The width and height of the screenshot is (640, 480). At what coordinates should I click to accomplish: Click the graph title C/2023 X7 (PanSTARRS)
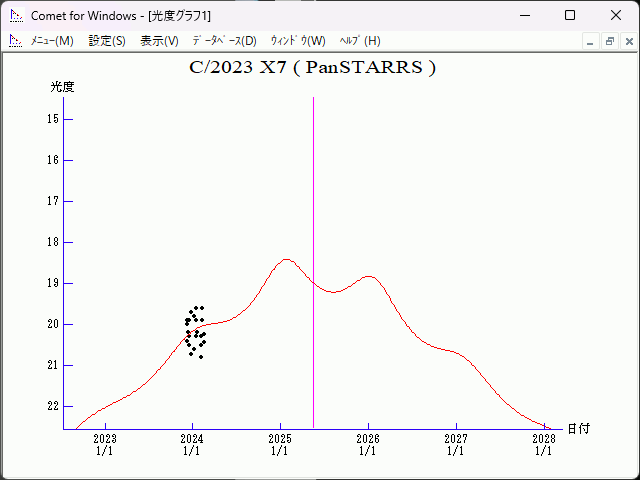(x=312, y=68)
